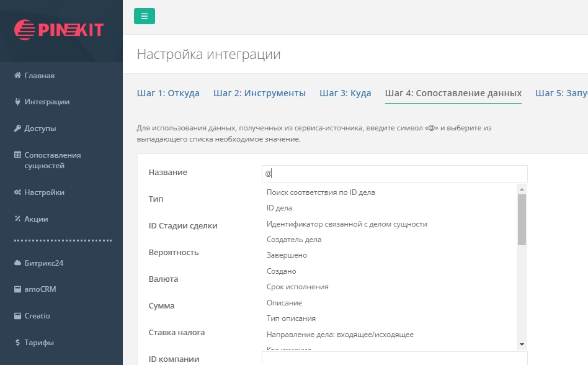Open Сопоставления сущностей via its table icon

[x=19, y=155]
